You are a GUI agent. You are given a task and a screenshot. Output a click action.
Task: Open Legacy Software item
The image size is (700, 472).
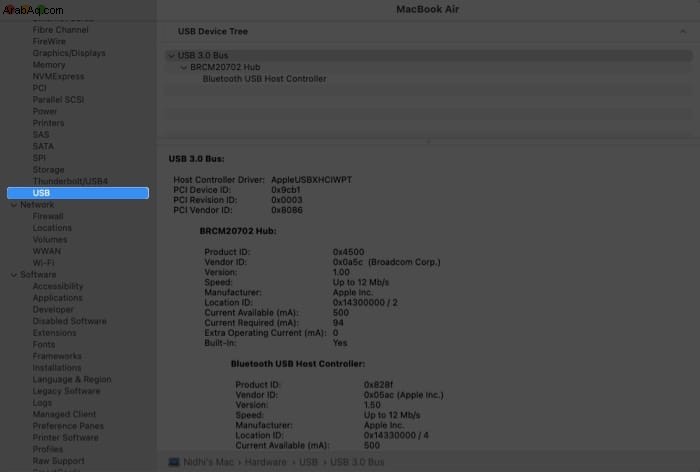click(x=66, y=391)
